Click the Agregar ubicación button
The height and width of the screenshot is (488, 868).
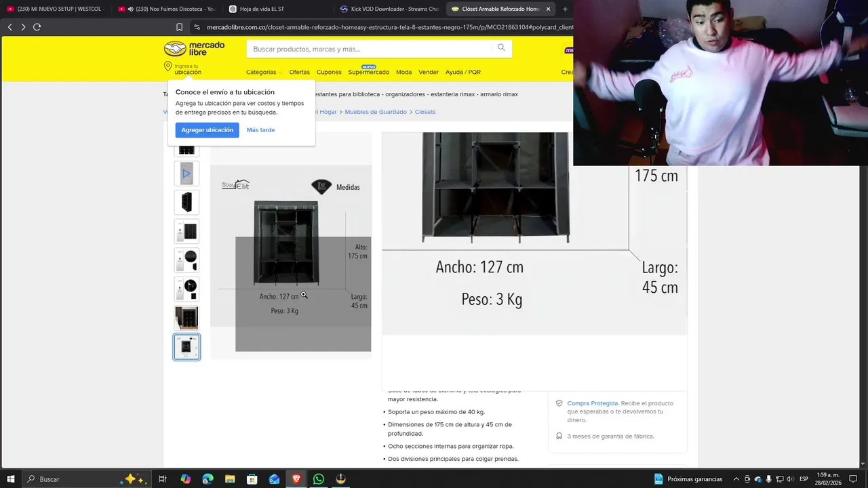point(207,130)
